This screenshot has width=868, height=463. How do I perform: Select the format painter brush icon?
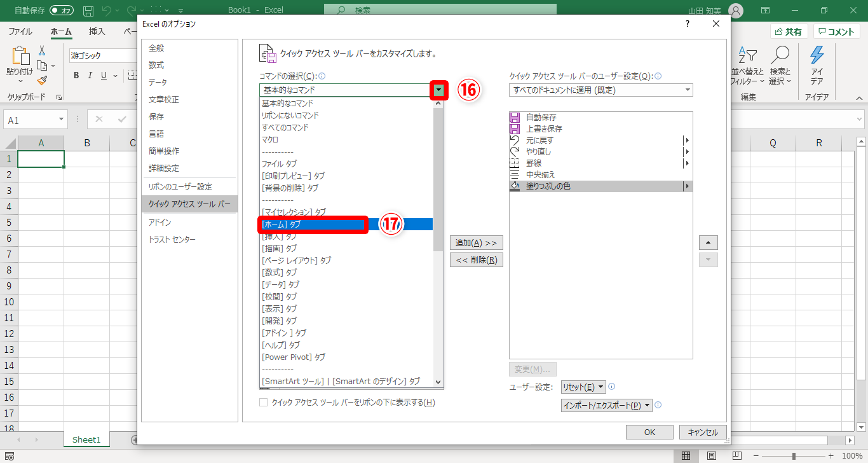pyautogui.click(x=42, y=81)
